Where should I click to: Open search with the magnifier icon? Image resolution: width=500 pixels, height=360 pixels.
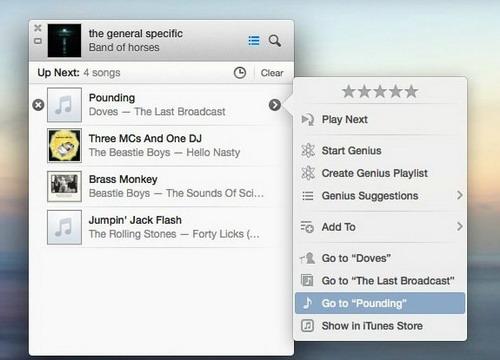click(275, 41)
